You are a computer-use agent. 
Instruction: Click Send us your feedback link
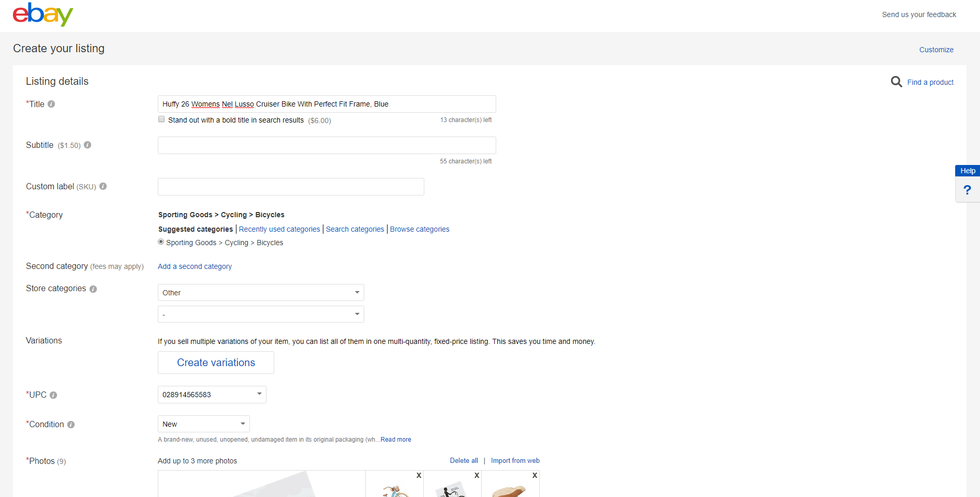pos(919,14)
